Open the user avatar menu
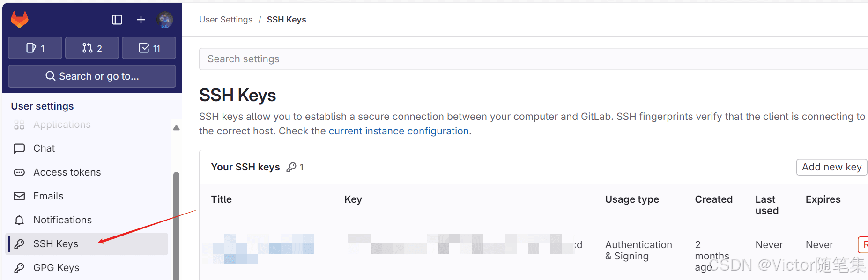 coord(165,20)
